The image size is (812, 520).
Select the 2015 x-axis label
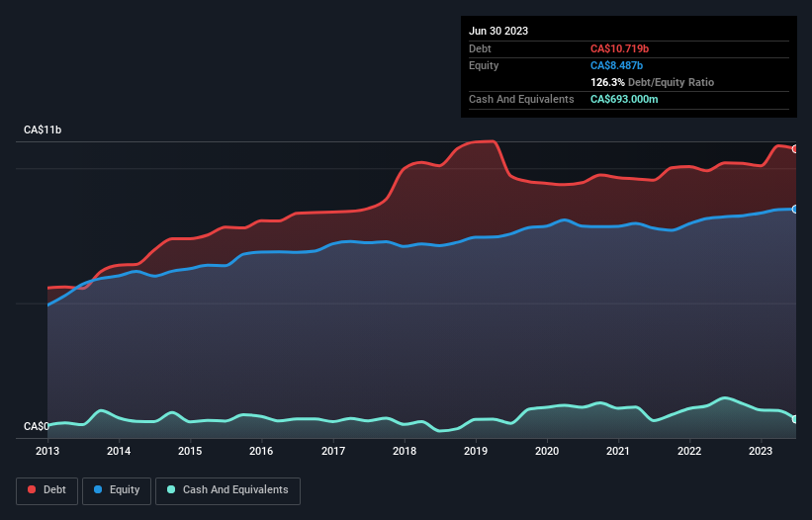190,451
